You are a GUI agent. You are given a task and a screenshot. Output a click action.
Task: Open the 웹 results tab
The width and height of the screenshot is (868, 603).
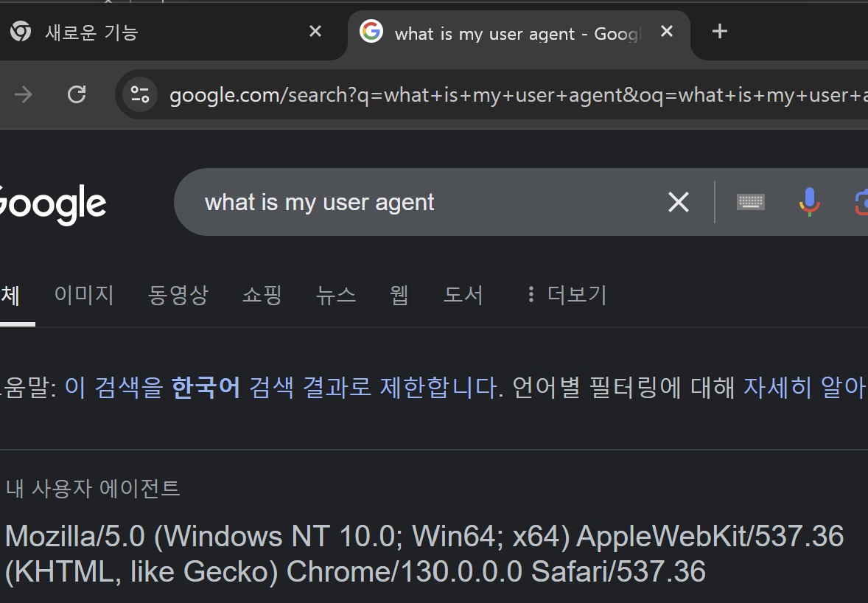coord(399,295)
